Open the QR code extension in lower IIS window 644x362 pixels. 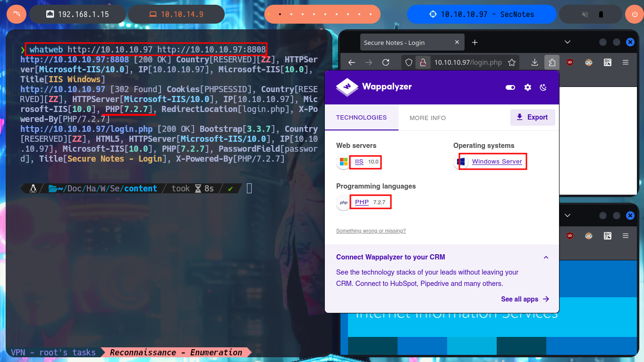pyautogui.click(x=607, y=235)
